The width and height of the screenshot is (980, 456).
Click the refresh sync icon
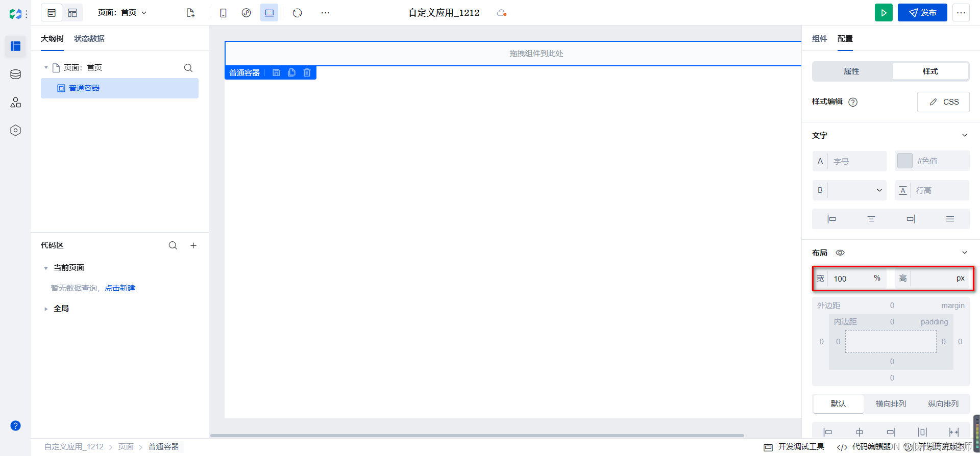point(298,13)
